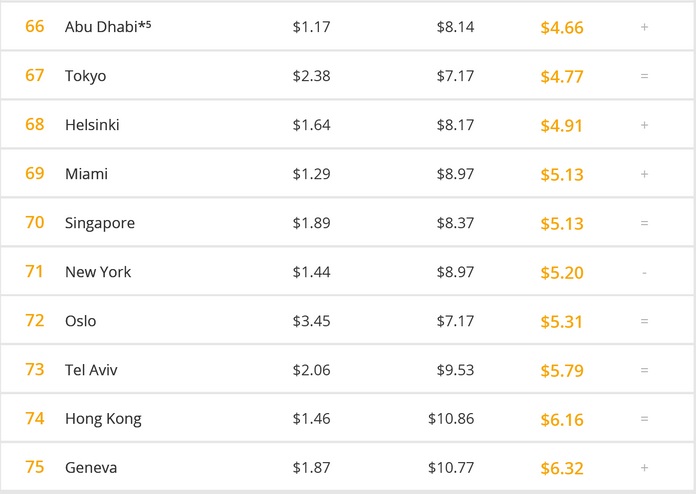Click the Geneva city name
The height and width of the screenshot is (494, 696).
click(91, 468)
